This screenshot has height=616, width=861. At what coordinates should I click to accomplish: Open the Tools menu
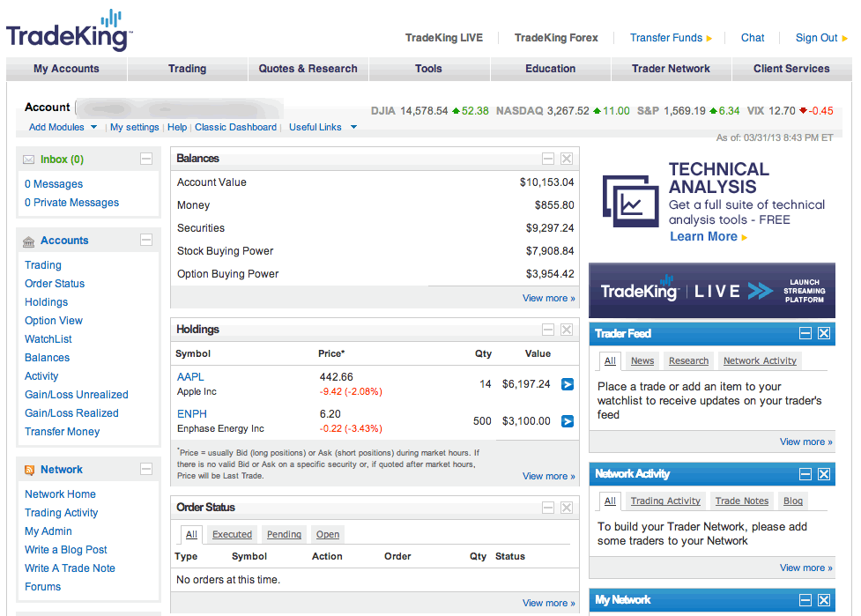pos(428,69)
